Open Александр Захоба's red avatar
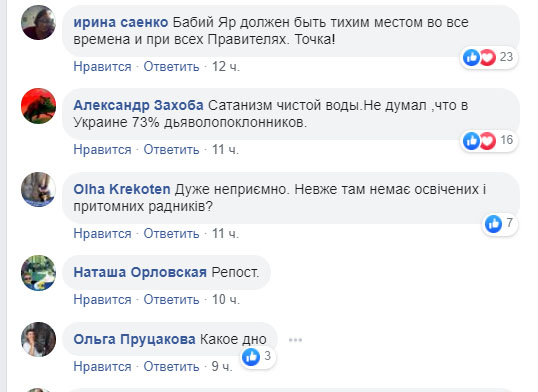538x392 pixels. tap(38, 106)
